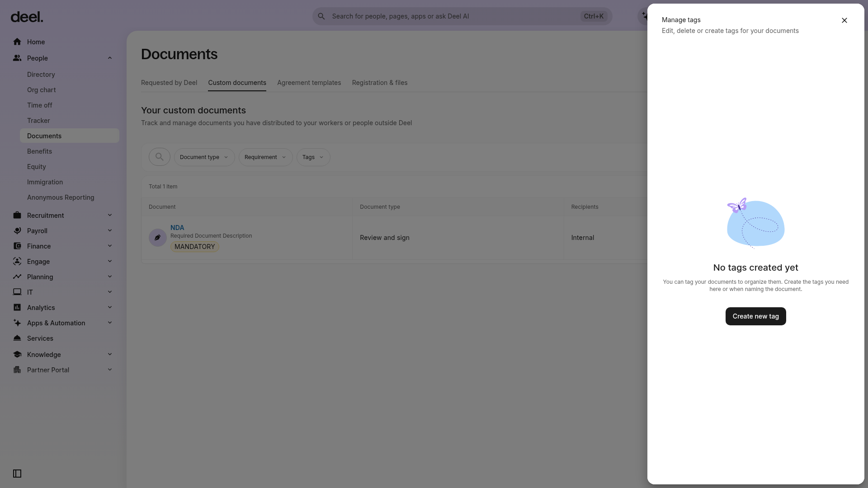Open document search filter magnifier button
Screen dimensions: 868x488
coord(160,157)
